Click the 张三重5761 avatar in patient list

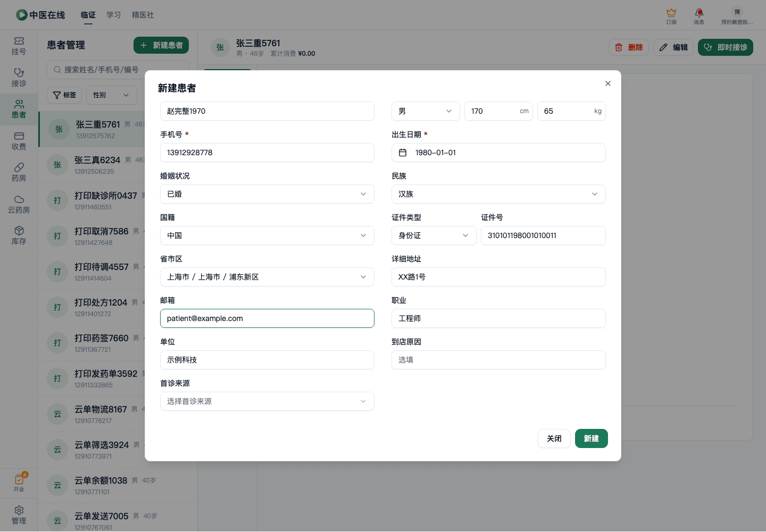(59, 129)
